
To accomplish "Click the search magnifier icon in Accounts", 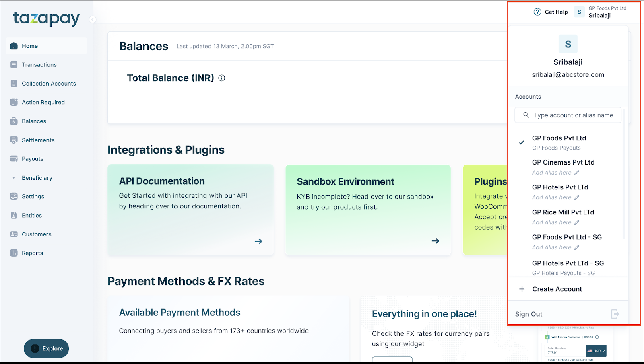I will pyautogui.click(x=526, y=115).
